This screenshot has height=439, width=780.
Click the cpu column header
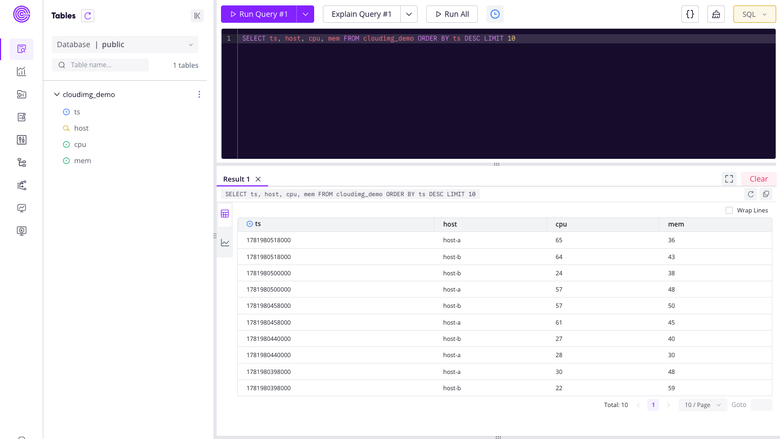tap(561, 224)
